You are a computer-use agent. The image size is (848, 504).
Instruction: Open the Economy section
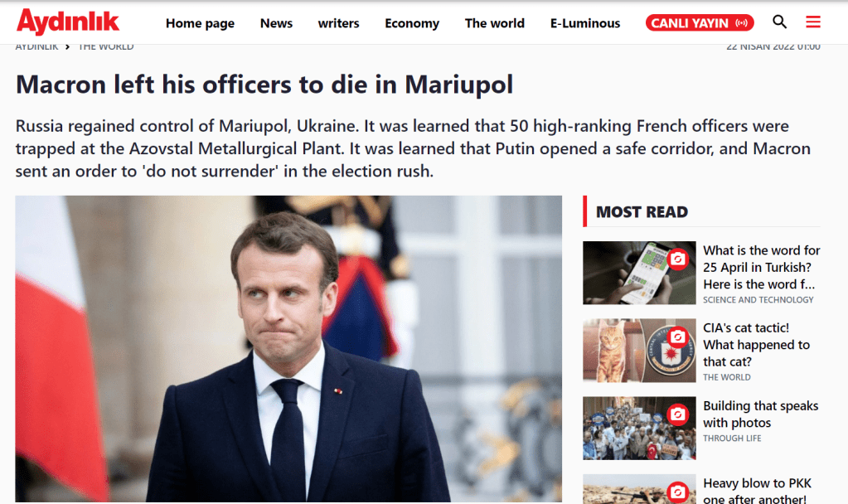point(412,23)
